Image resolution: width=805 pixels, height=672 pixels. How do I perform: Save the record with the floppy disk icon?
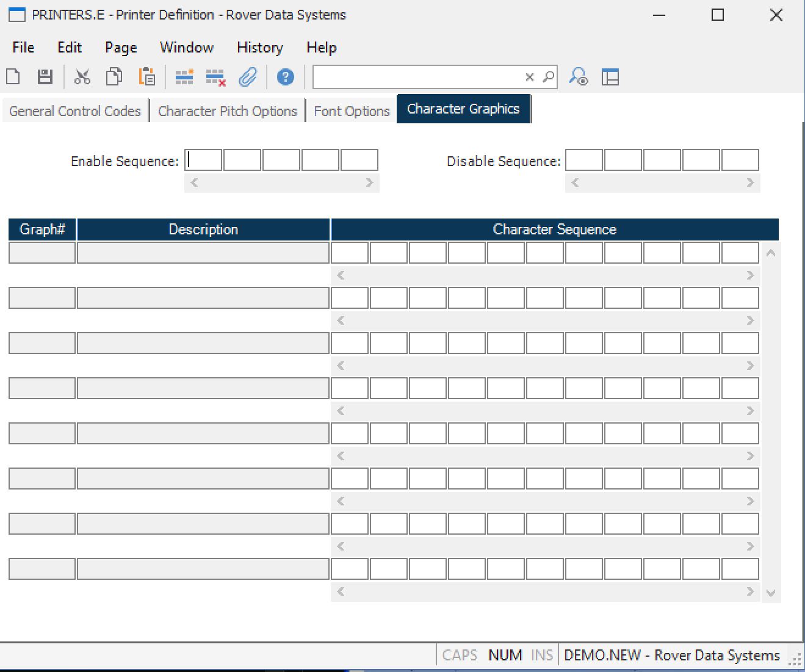point(45,77)
